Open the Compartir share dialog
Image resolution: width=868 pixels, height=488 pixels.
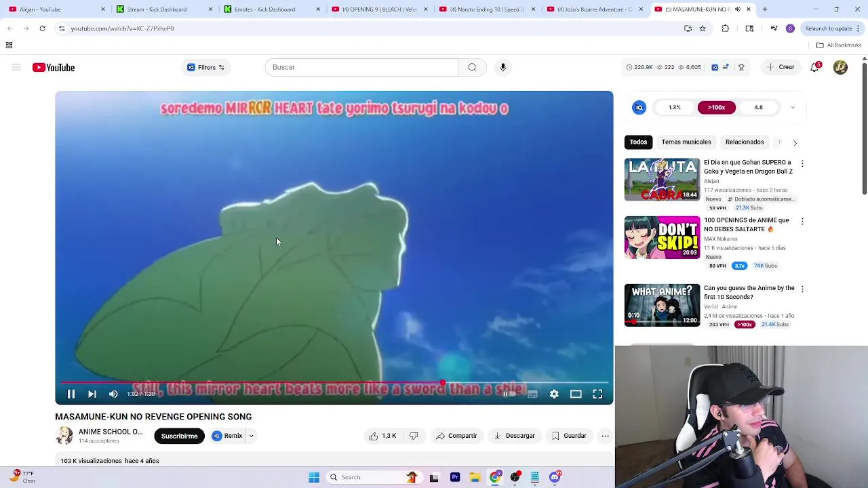[456, 436]
